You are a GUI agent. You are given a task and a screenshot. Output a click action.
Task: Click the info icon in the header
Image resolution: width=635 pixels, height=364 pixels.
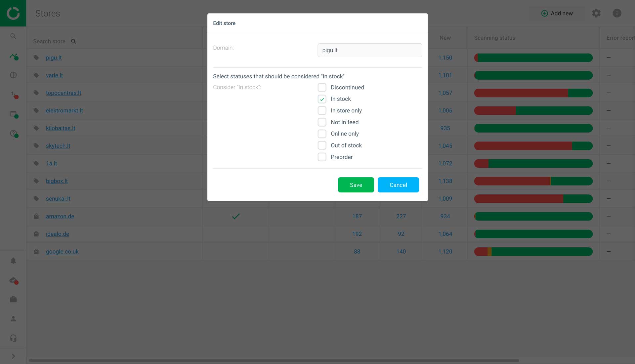617,13
